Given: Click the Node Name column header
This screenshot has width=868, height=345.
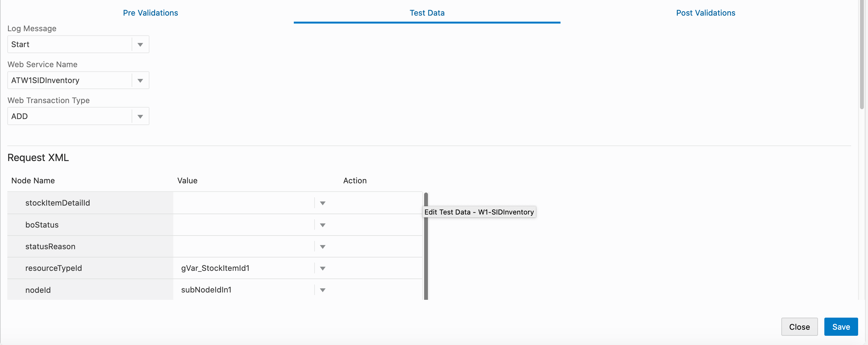Looking at the screenshot, I should click(33, 180).
